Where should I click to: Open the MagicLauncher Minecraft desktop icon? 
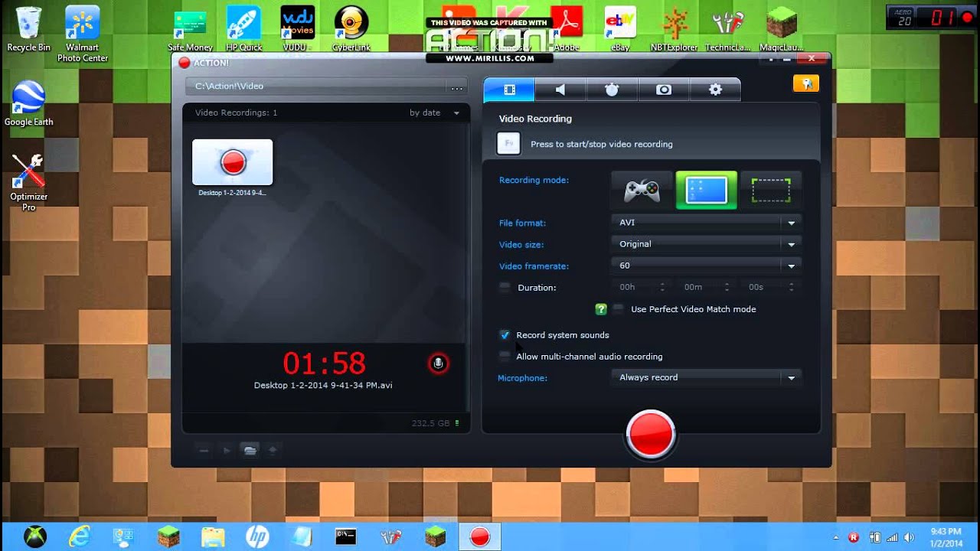[782, 29]
